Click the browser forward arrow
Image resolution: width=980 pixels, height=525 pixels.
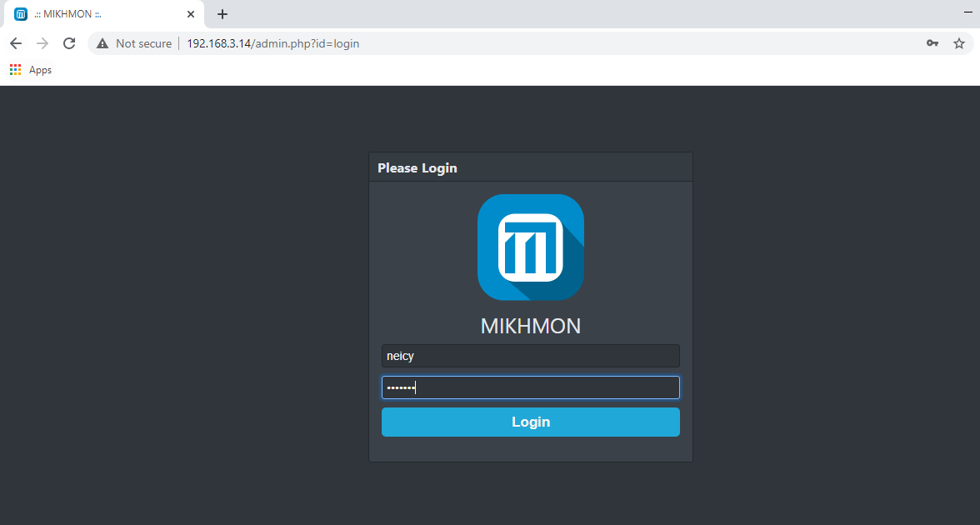(42, 43)
